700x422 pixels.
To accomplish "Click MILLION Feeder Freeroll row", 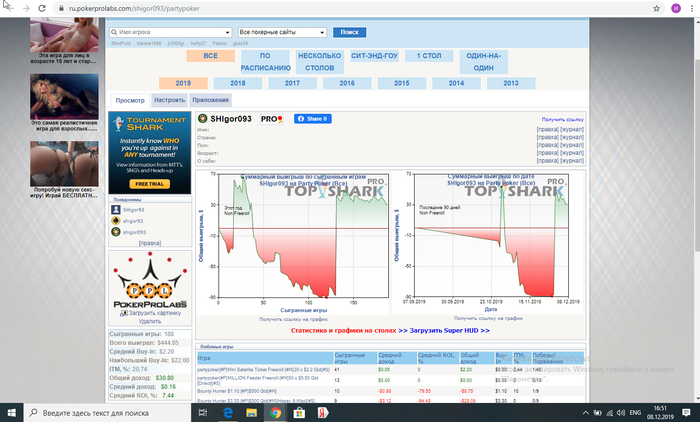I will tap(390, 380).
